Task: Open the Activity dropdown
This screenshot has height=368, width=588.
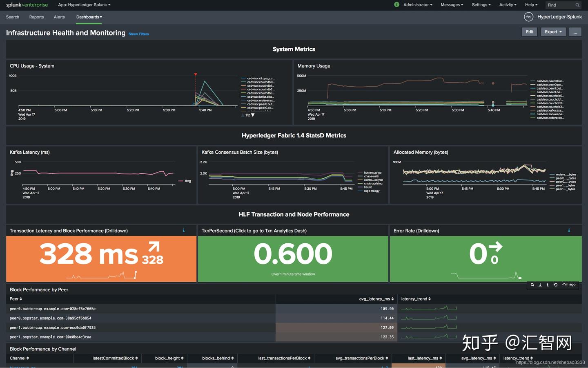Action: (x=508, y=5)
